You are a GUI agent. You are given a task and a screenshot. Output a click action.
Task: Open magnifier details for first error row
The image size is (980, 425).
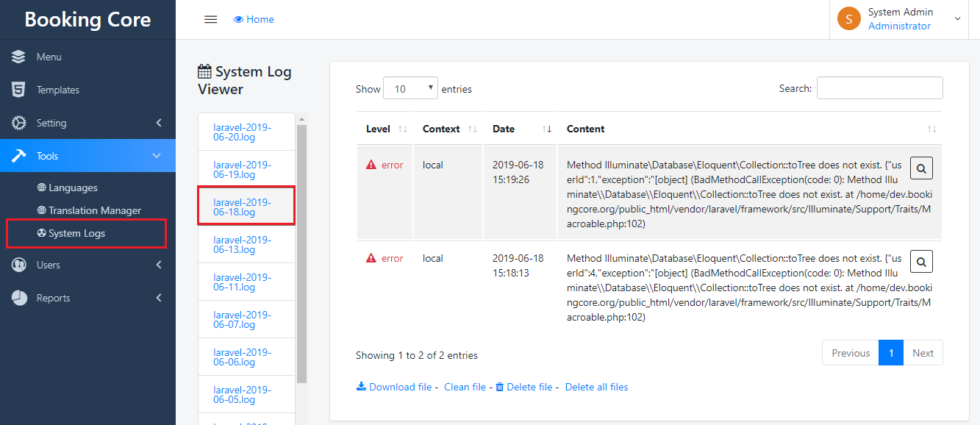point(921,168)
